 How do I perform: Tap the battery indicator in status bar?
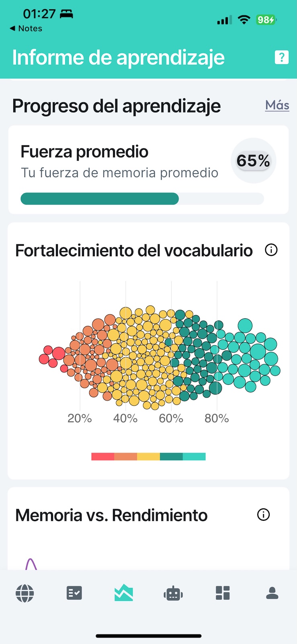(266, 20)
